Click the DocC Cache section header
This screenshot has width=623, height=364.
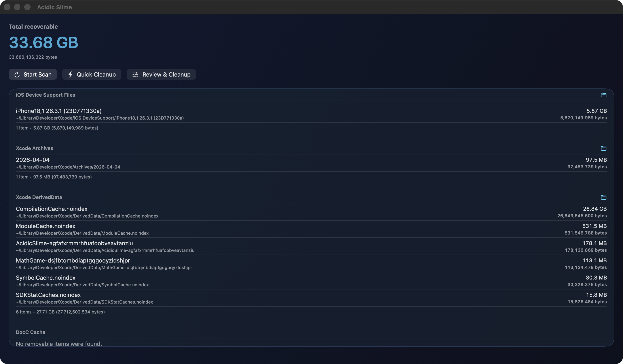[x=30, y=332]
